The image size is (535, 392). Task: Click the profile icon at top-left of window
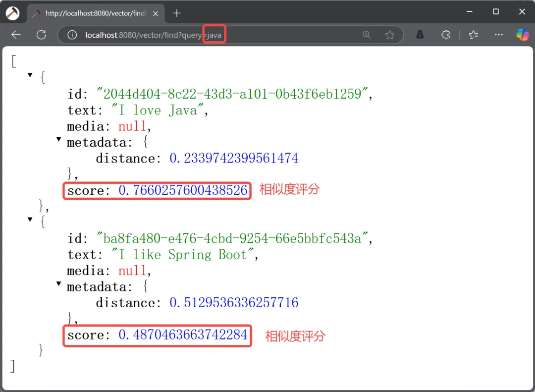12,13
